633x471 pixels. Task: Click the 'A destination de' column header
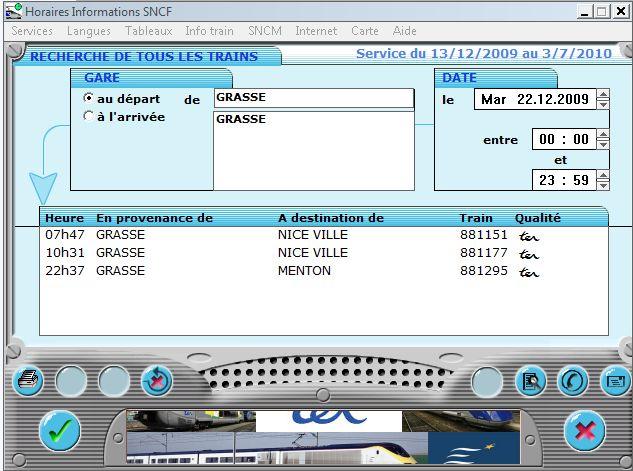point(331,218)
